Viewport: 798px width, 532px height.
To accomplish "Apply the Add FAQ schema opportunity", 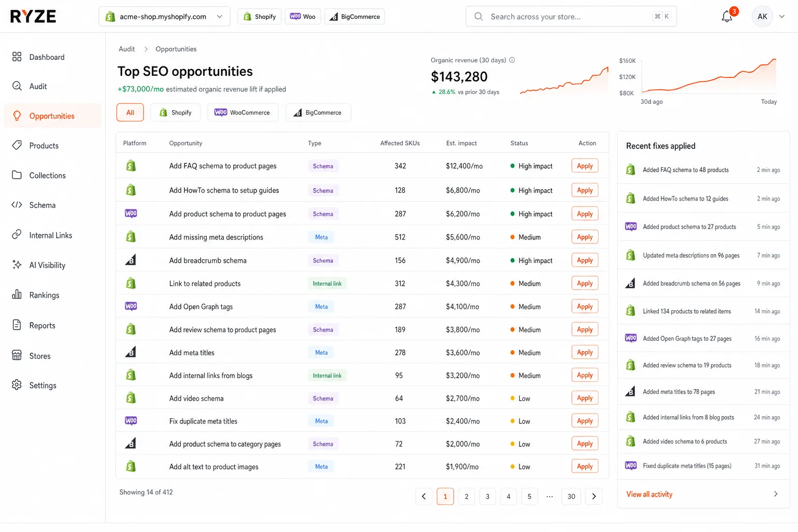I will [x=584, y=166].
